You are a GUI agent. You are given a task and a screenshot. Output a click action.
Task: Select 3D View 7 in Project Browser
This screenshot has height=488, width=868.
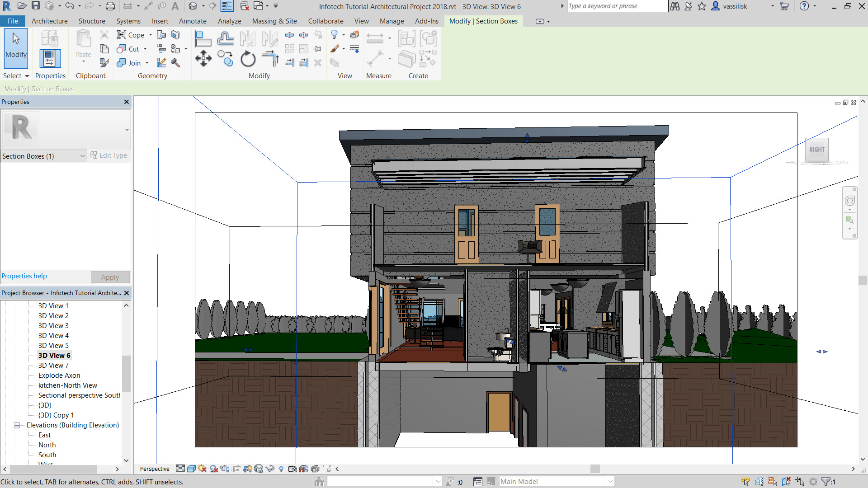tap(54, 365)
